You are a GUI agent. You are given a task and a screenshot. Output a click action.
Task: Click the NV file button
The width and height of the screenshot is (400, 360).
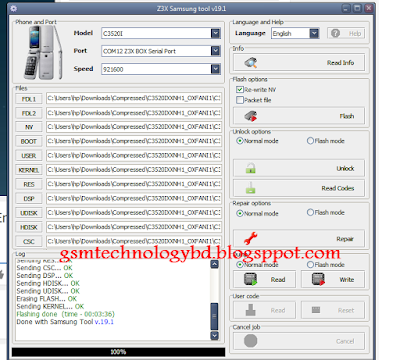coord(29,127)
